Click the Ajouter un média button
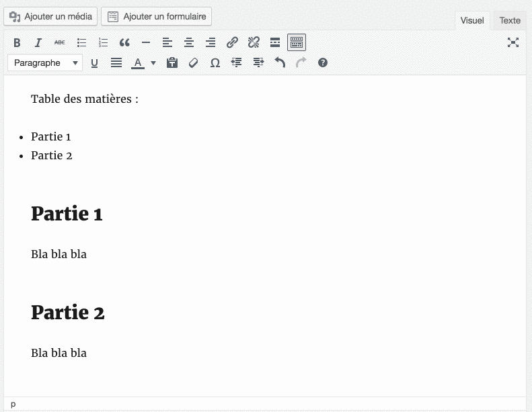 [x=51, y=16]
